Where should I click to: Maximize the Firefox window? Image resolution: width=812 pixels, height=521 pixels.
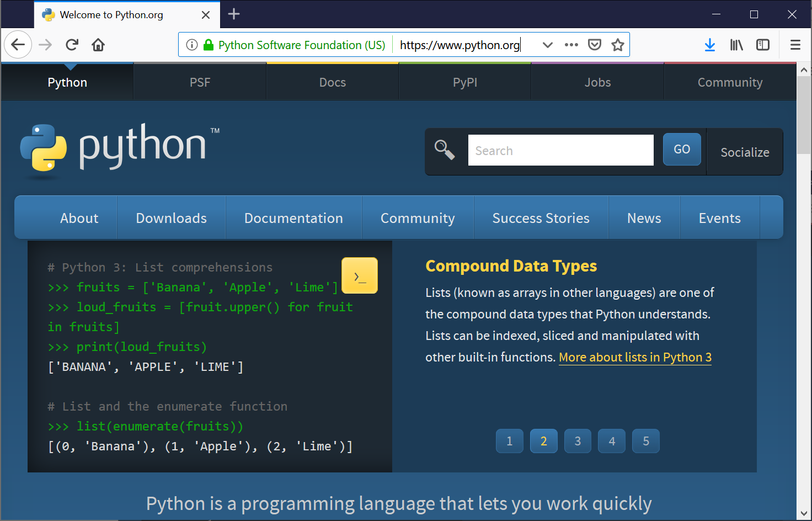coord(754,14)
